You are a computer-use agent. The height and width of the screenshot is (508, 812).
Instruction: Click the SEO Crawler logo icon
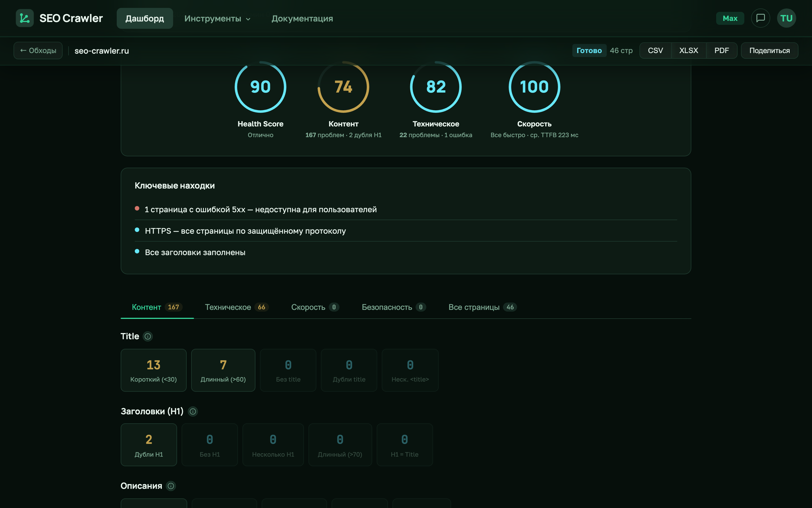25,18
